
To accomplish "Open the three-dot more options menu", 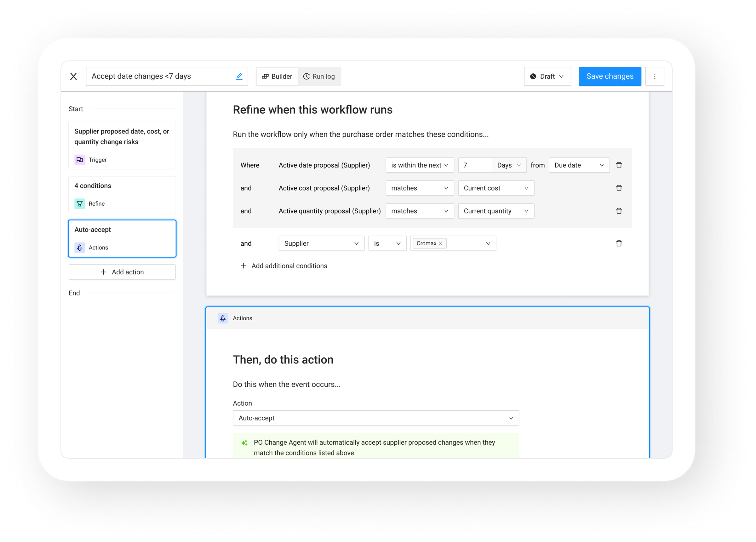I will 654,76.
